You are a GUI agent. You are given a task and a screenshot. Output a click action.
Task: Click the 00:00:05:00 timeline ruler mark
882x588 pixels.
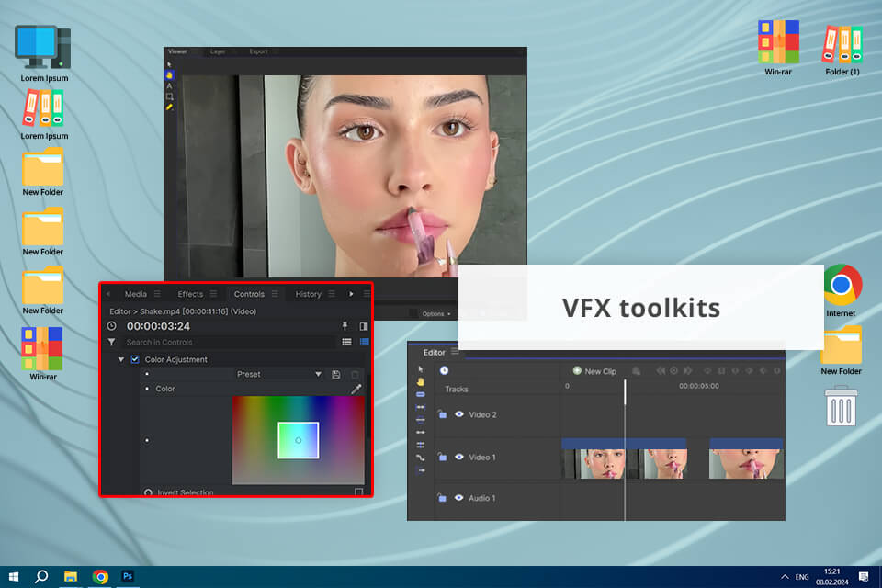pos(698,386)
